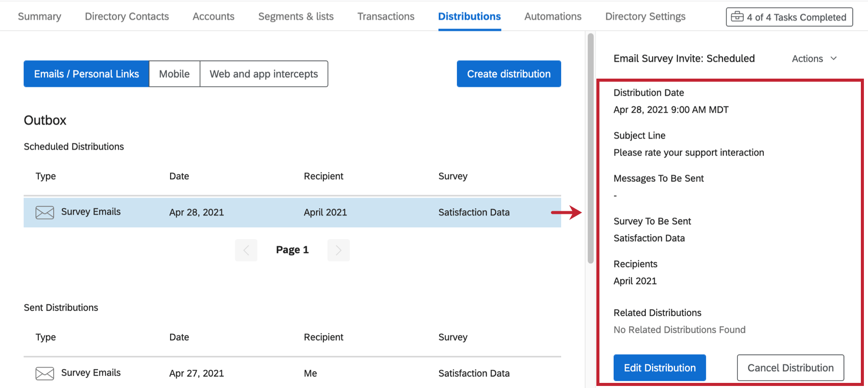868x388 pixels.
Task: Open the Transactions tab
Action: pyautogui.click(x=385, y=16)
